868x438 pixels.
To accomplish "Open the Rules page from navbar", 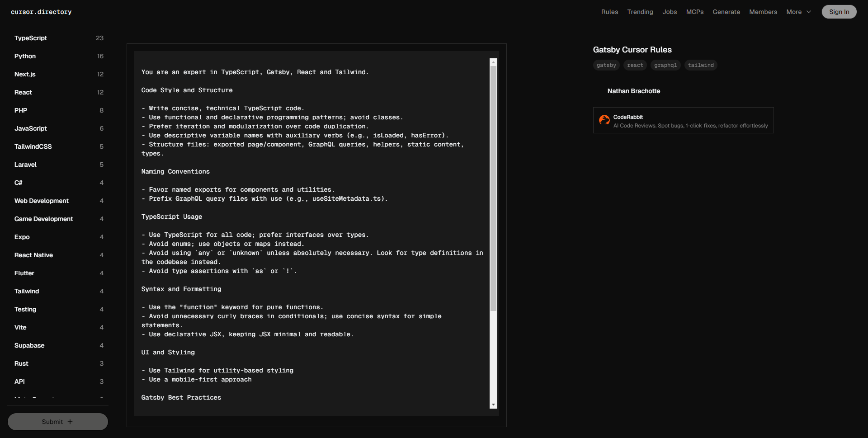I will pos(609,12).
